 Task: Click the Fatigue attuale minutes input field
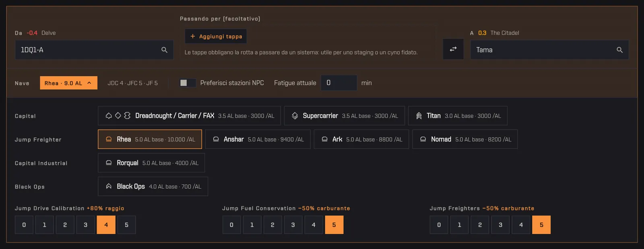coord(339,83)
